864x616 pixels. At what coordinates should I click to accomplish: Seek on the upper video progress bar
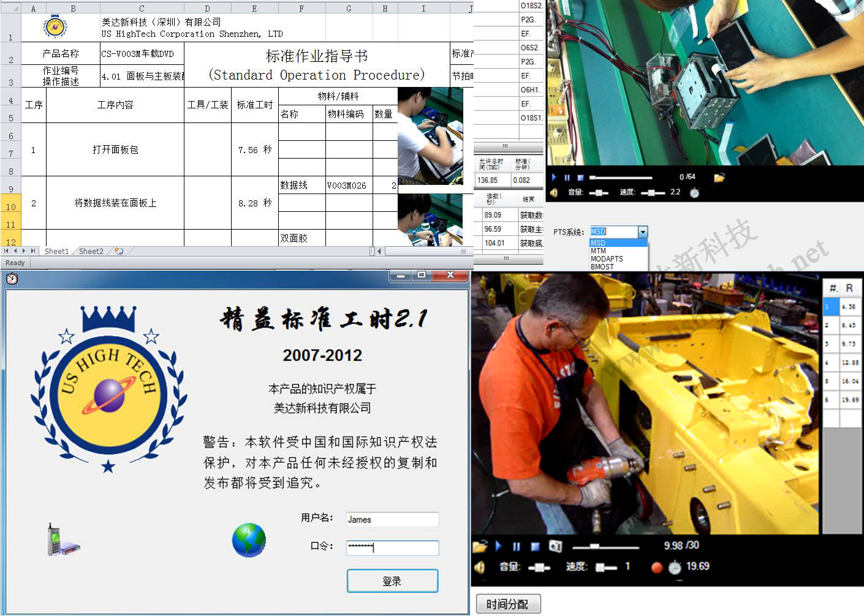[x=620, y=178]
